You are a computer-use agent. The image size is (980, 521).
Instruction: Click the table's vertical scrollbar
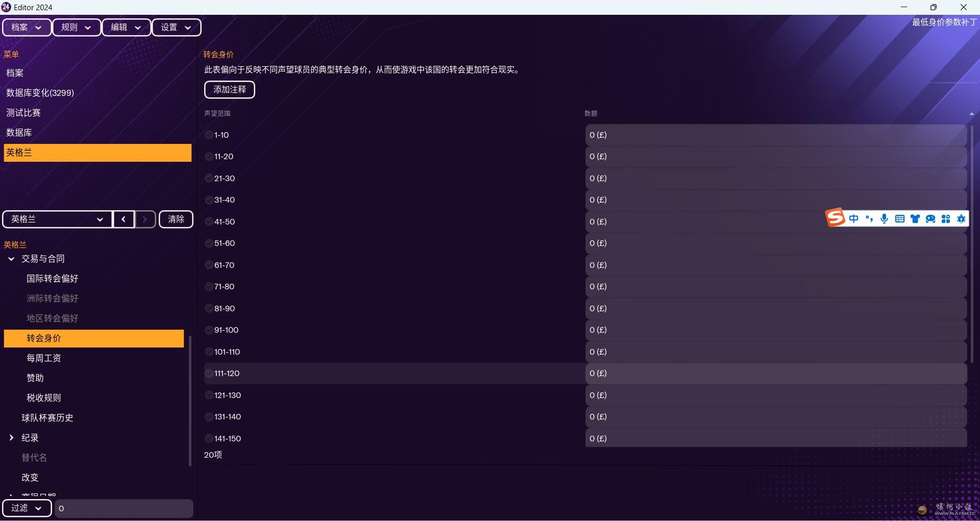[972, 244]
